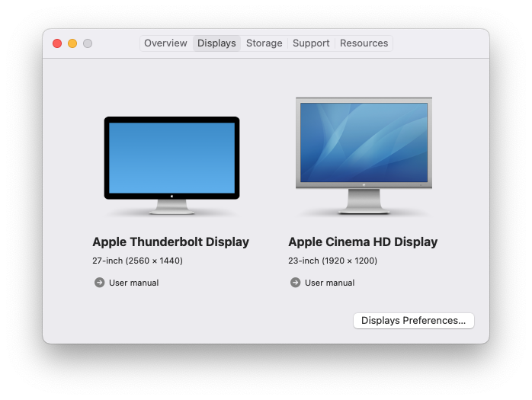Click the Apple Thunderbolt Display title
The height and width of the screenshot is (400, 532).
[x=171, y=242]
